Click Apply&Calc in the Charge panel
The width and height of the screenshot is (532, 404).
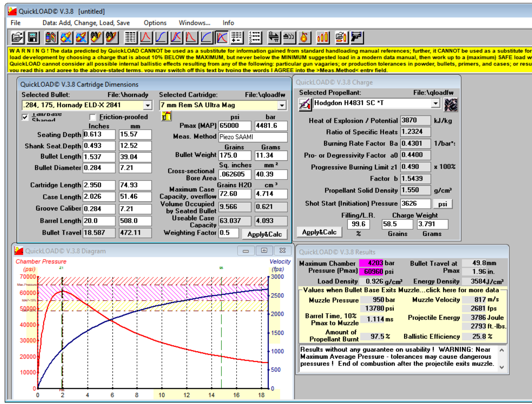(x=319, y=232)
